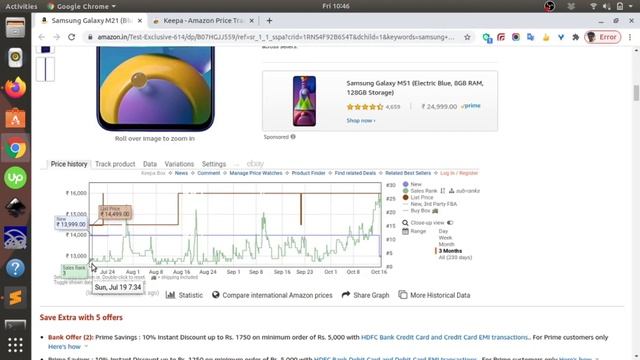The height and width of the screenshot is (360, 640).
Task: Open the Track product tab
Action: point(115,164)
